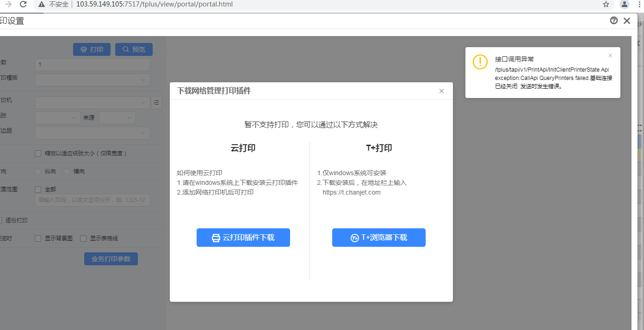Viewport: 644px width, 330px height.
Task: Click the page number range input field
Action: (93, 200)
